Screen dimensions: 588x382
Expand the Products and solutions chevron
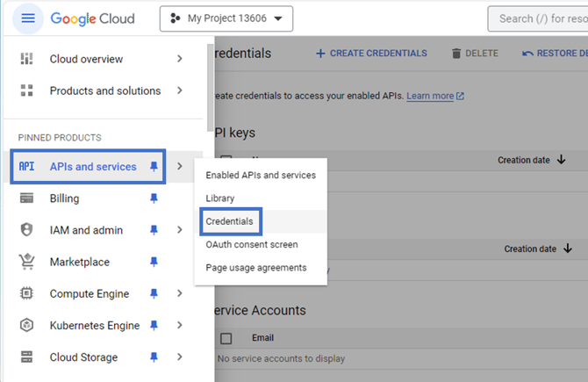pos(179,90)
